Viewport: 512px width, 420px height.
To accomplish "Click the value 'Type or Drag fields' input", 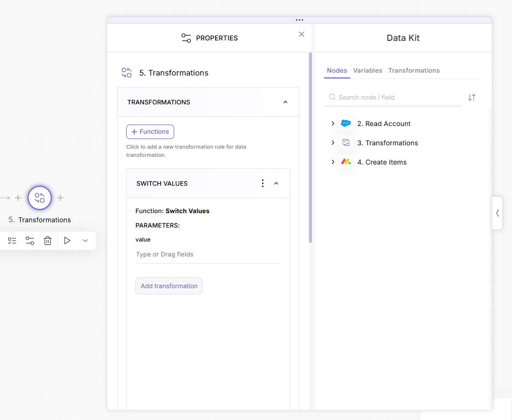I will pos(208,255).
